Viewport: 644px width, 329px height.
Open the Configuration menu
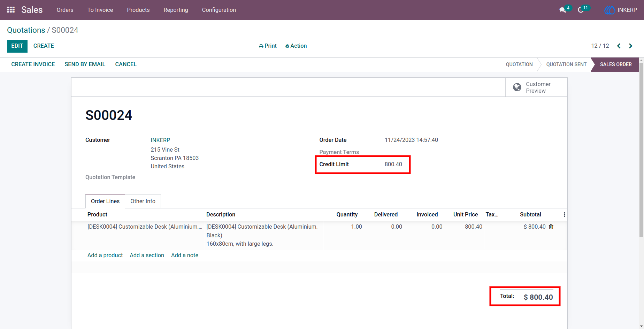point(219,10)
